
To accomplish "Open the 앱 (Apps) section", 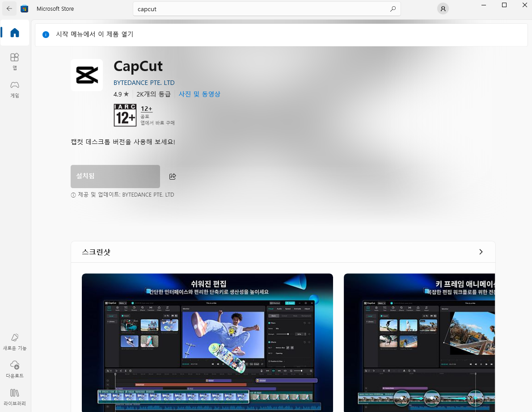I will click(15, 61).
